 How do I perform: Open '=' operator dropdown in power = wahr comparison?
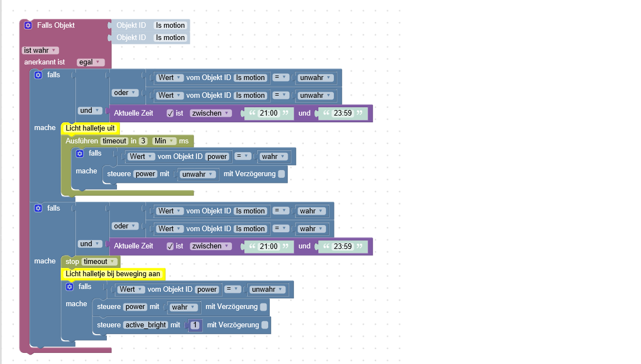[243, 156]
